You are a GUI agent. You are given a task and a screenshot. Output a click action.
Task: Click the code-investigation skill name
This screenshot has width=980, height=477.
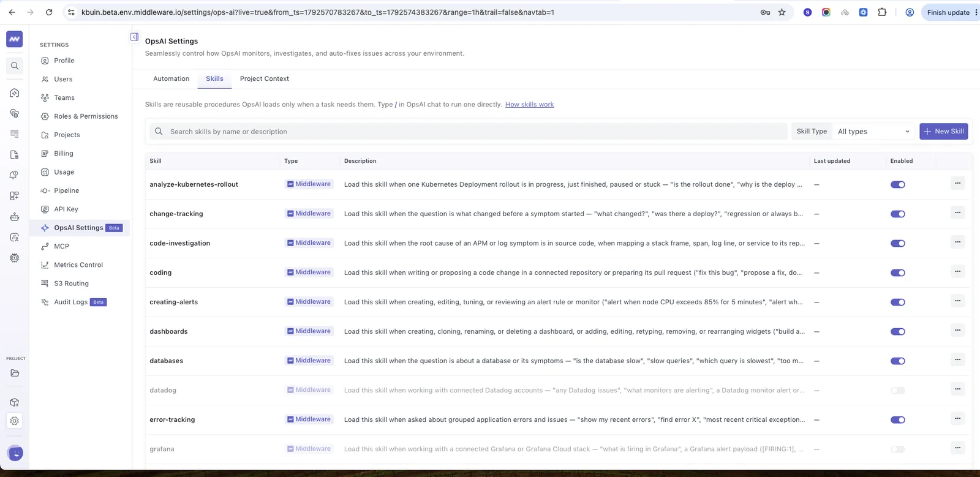(x=179, y=243)
